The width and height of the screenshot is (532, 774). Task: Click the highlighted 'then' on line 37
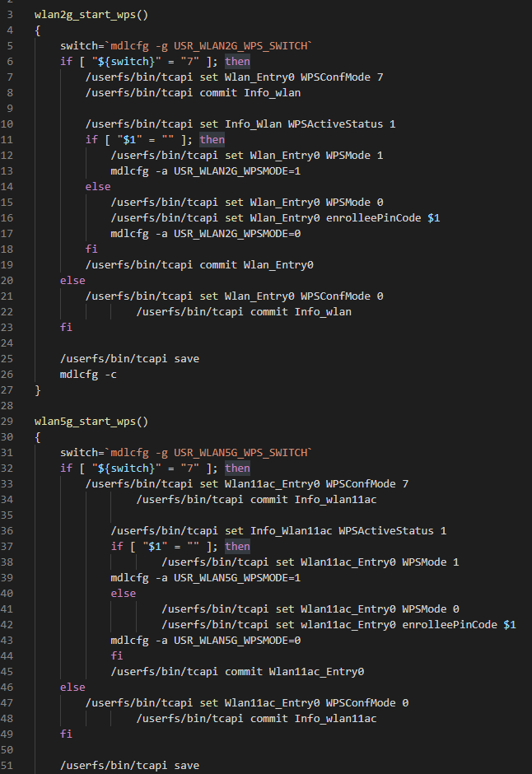tap(237, 547)
